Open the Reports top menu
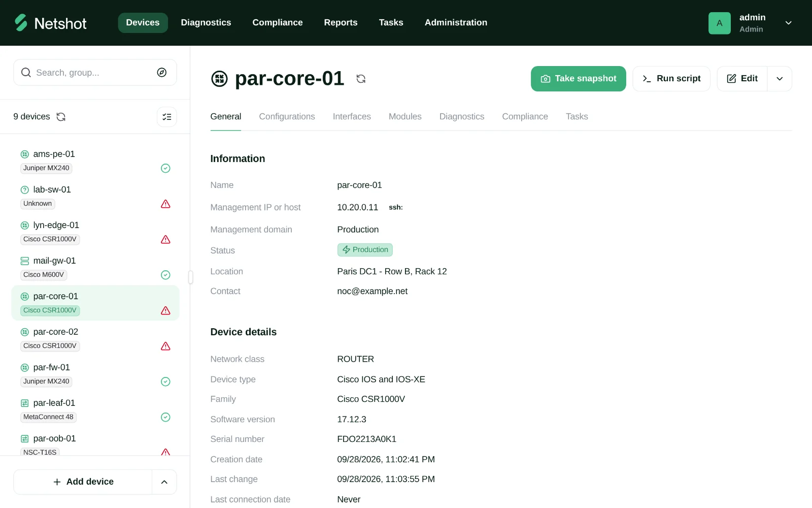Viewport: 812px width, 508px height. [341, 23]
